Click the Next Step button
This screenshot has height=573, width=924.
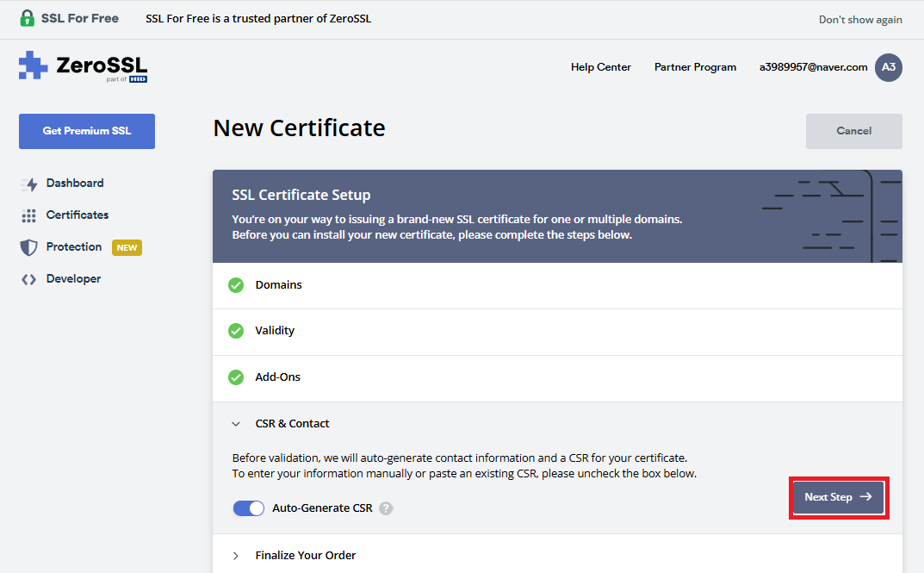pos(838,497)
